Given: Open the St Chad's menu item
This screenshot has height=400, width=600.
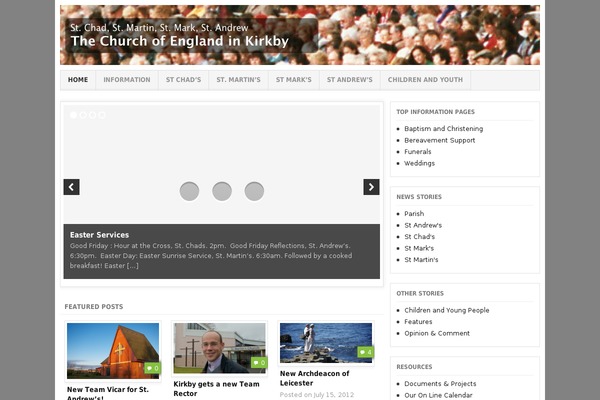Looking at the screenshot, I should tap(183, 80).
